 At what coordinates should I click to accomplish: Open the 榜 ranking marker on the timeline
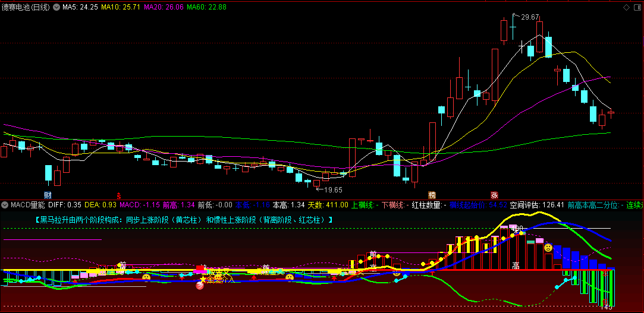[432, 194]
